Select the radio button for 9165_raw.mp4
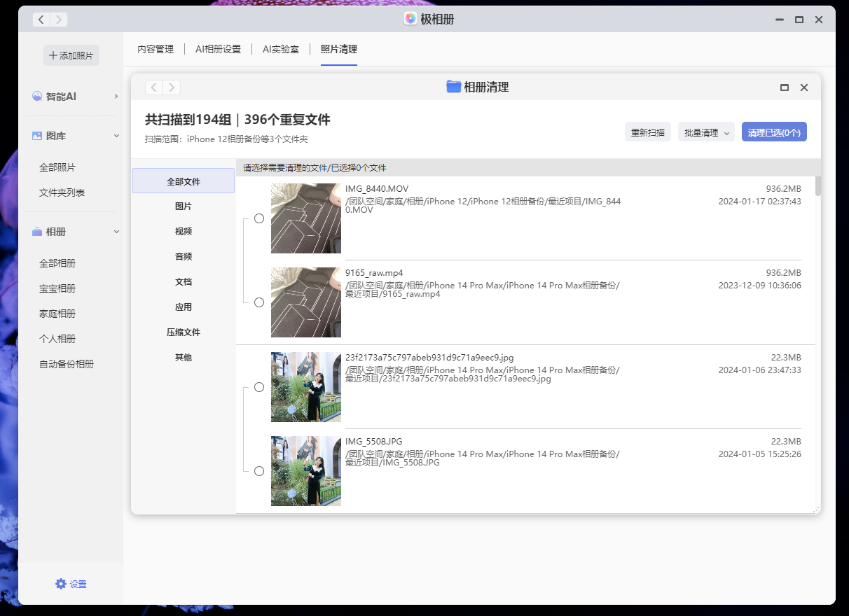849x616 pixels. pyautogui.click(x=259, y=302)
